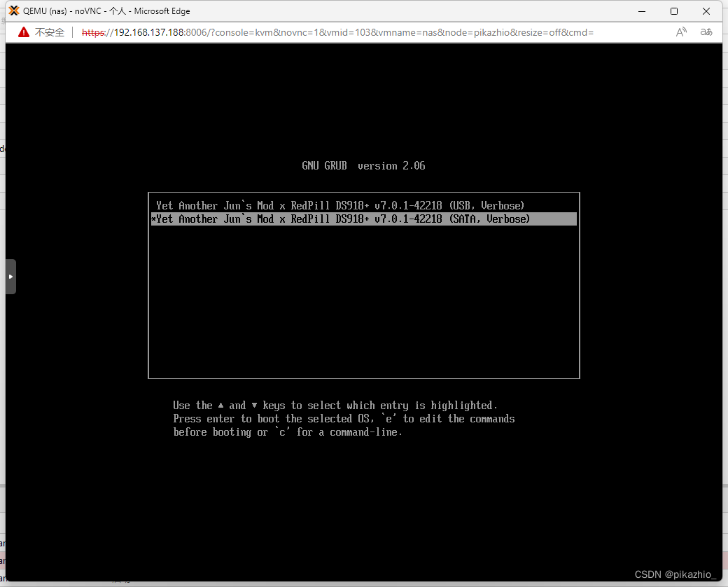
Task: Click the 'before booting or c' help line
Action: [288, 432]
